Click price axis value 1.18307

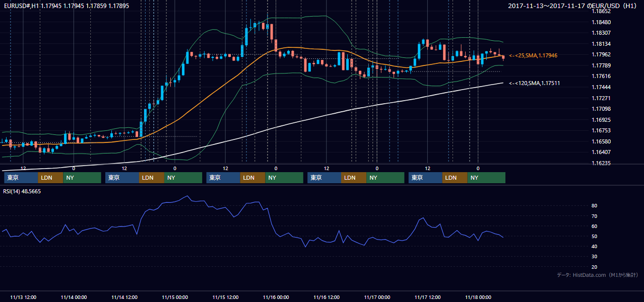(601, 33)
